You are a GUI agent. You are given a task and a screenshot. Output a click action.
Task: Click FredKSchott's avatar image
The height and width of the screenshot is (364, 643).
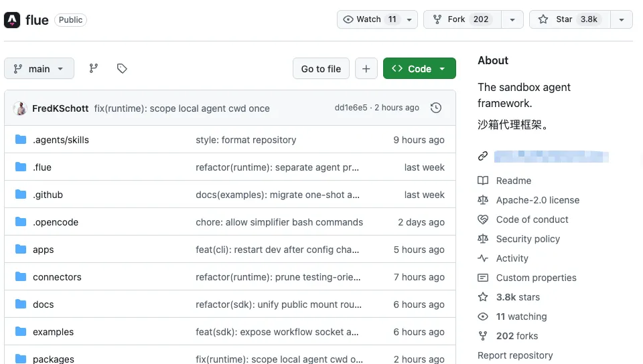click(x=20, y=108)
